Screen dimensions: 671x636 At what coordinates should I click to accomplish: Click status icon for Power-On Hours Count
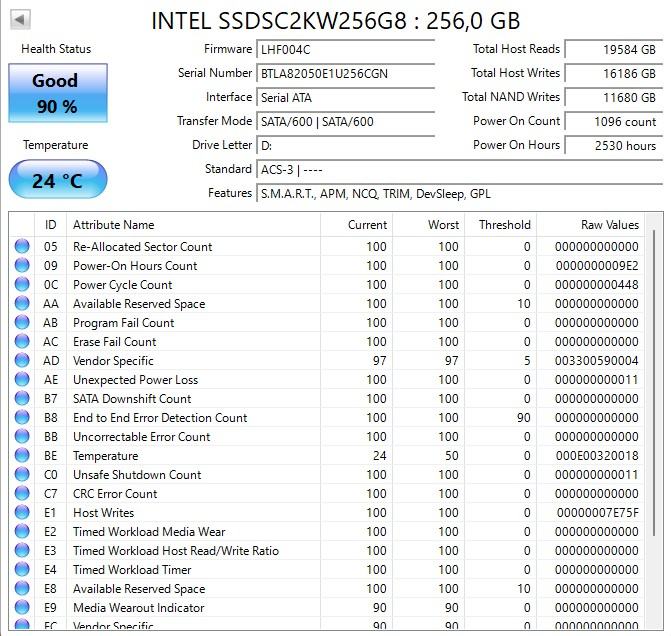(22, 266)
